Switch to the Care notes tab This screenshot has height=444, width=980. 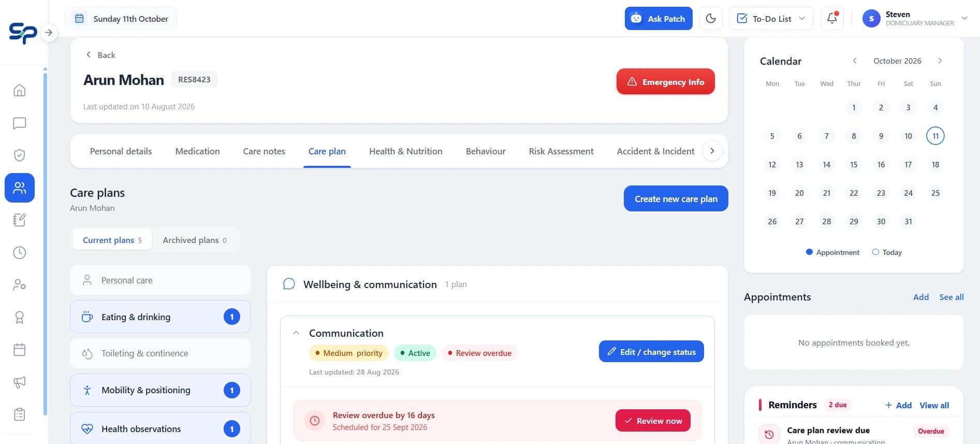tap(264, 151)
